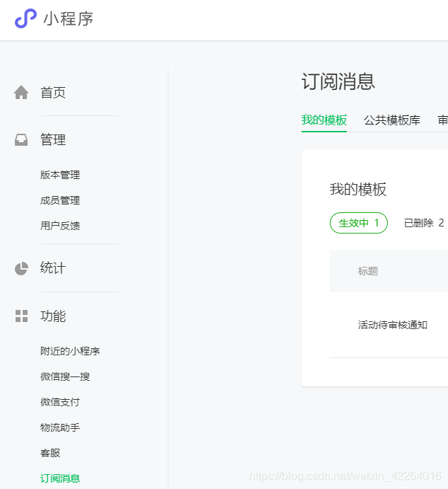Click the 小程序 header title text

coord(69,18)
